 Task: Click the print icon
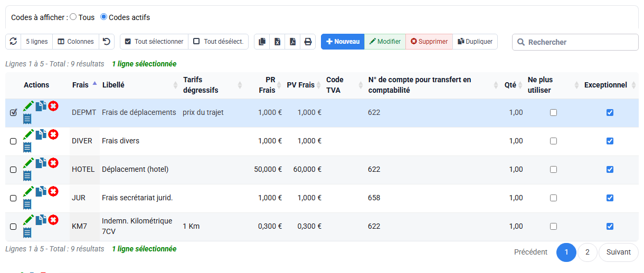click(308, 42)
